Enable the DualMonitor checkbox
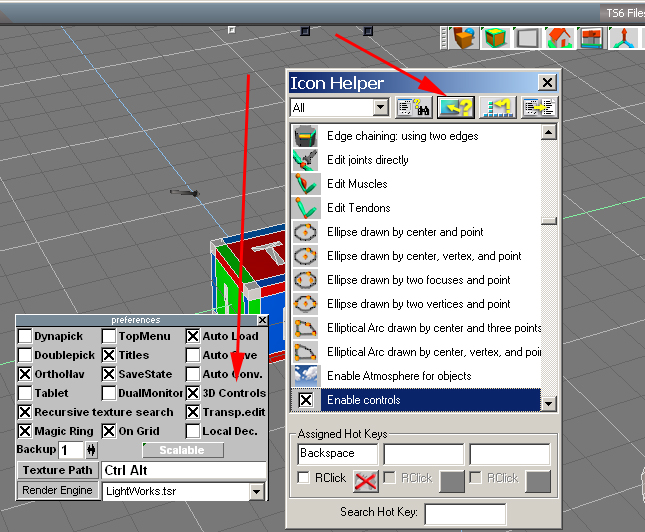 click(109, 393)
